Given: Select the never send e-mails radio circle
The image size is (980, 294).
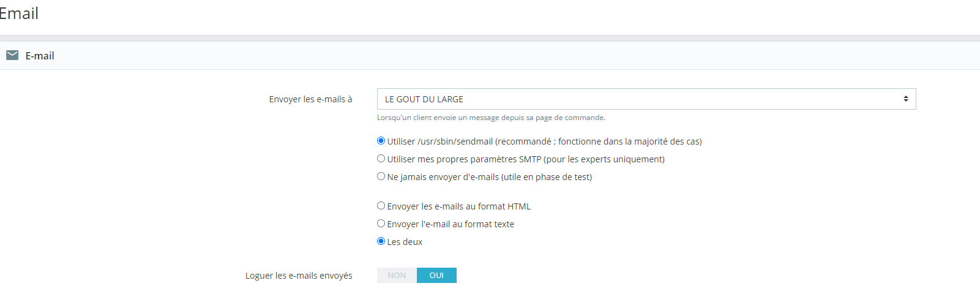Looking at the screenshot, I should point(381,176).
